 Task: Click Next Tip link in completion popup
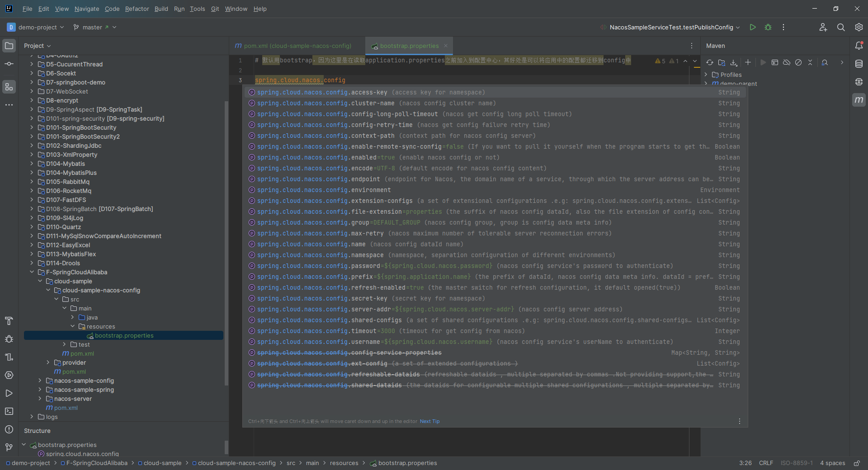point(429,421)
